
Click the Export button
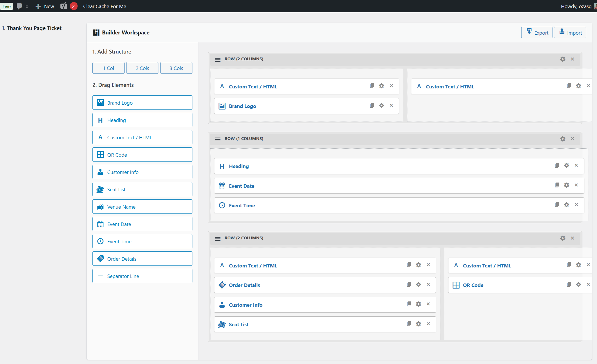537,32
